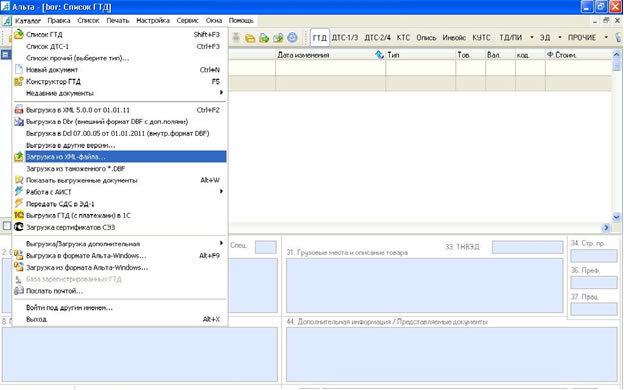
Task: Click the yellow open folder toolbar icon
Action: pyautogui.click(x=250, y=38)
